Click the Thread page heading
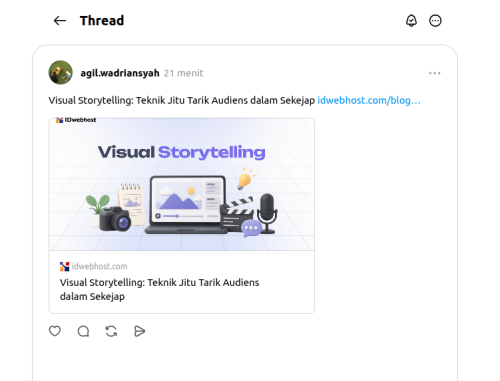 (102, 21)
